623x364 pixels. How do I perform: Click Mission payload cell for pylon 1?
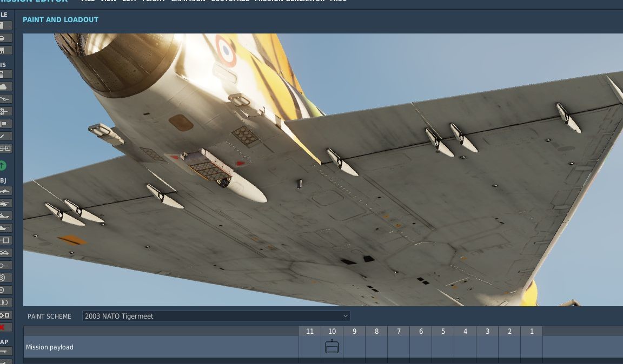(532, 347)
